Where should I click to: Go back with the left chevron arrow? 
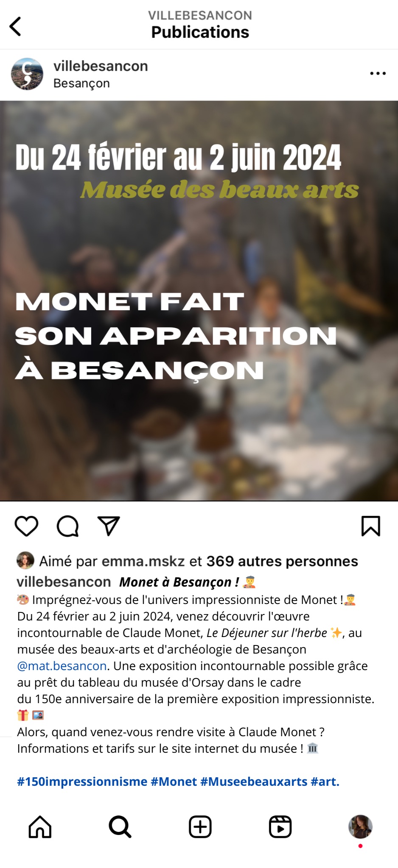click(x=15, y=26)
